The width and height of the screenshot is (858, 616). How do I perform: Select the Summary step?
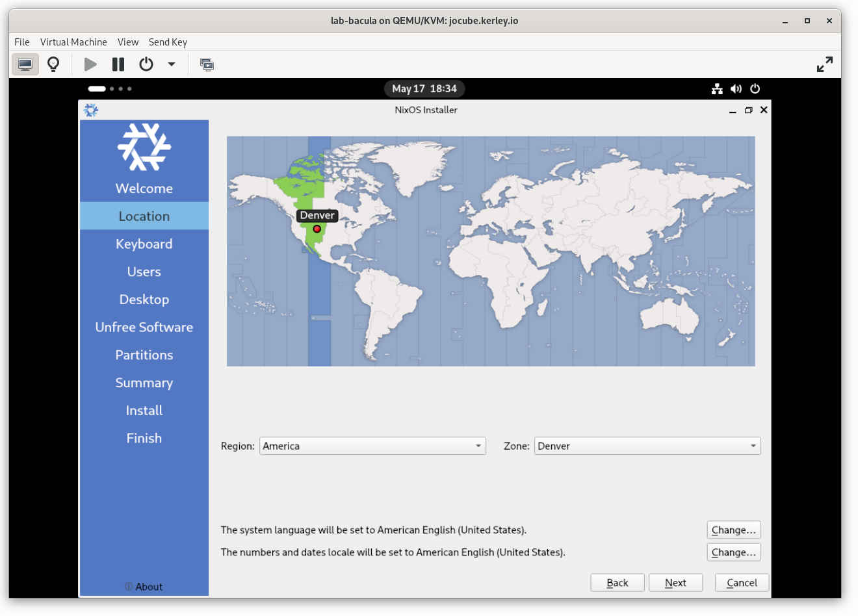coord(144,383)
